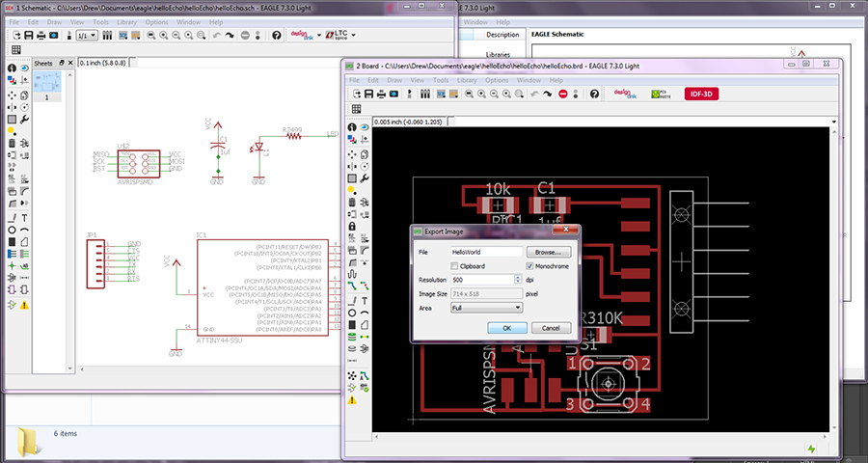Click Cancel in Export Image dialog
Viewport: 868px width, 463px height.
coord(551,328)
